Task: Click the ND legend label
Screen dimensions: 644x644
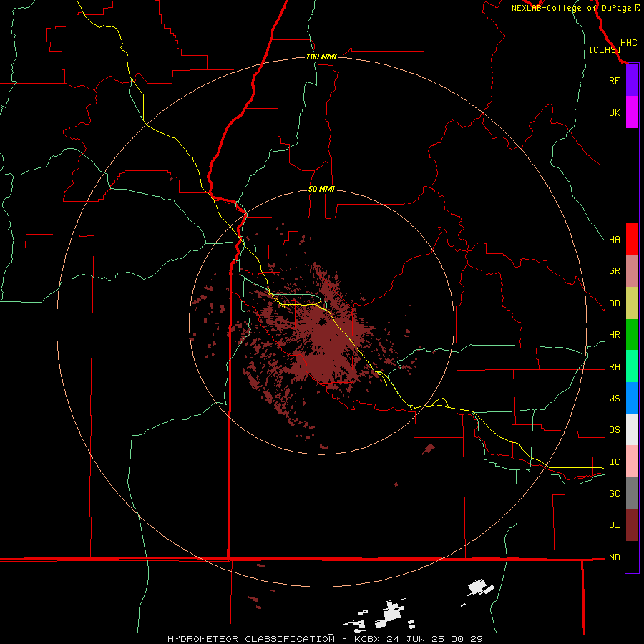Action: (x=614, y=557)
